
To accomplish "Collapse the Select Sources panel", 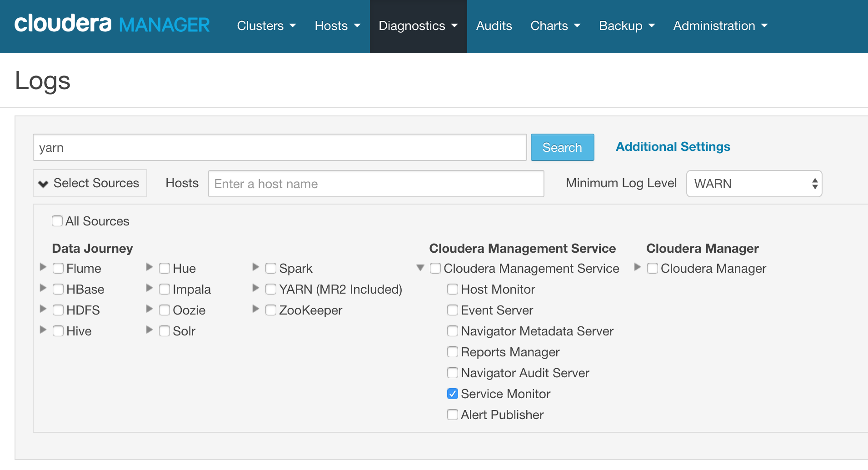I will click(x=90, y=183).
